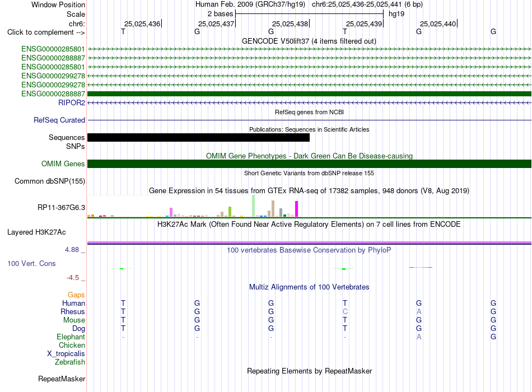
Task: Click the G base in Elephant row
Action: coord(493,337)
